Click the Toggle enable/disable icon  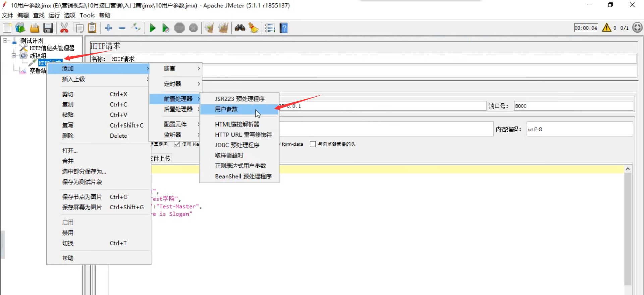click(136, 28)
